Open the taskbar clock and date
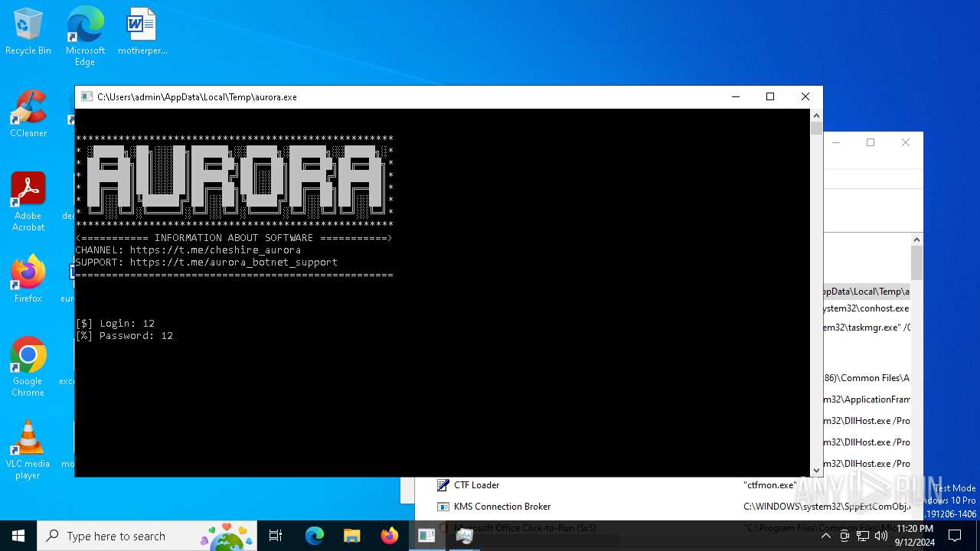This screenshot has width=980, height=551. [x=914, y=536]
